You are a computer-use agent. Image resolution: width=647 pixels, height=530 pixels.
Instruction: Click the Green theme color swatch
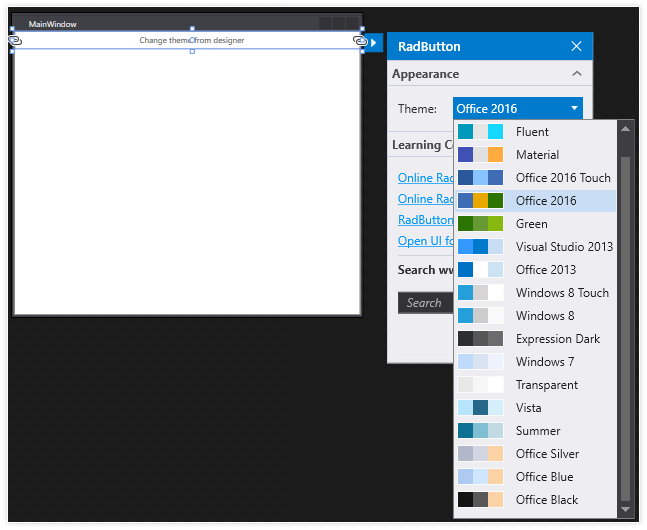pos(480,224)
